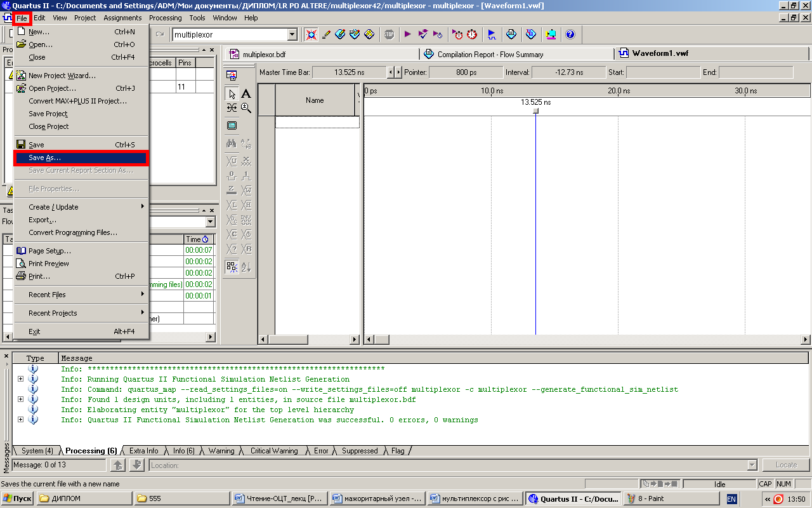
Task: Click the play-with-clock toolbar icon
Action: tap(438, 34)
